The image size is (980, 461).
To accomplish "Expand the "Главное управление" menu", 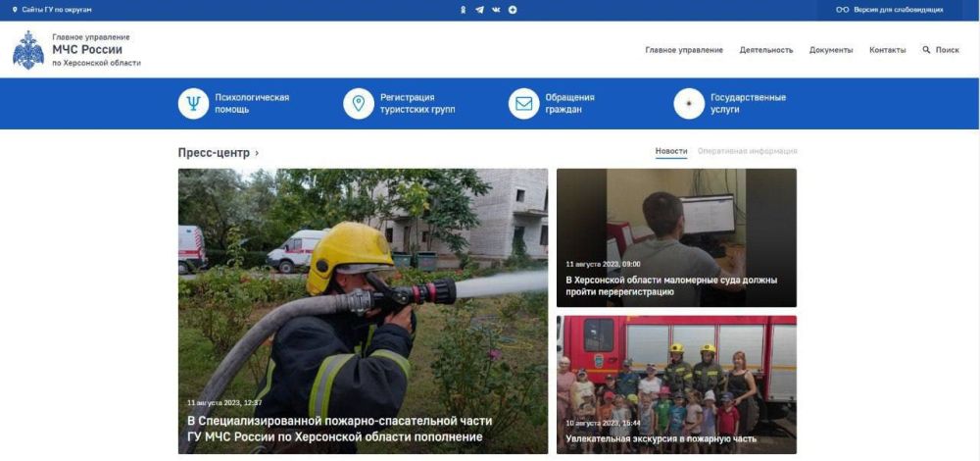I will point(684,50).
